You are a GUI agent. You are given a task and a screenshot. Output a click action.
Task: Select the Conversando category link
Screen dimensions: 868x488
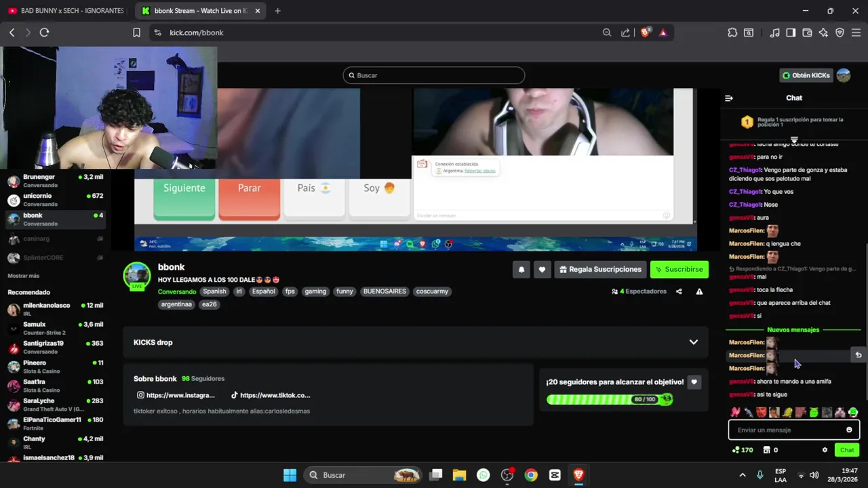(x=177, y=291)
